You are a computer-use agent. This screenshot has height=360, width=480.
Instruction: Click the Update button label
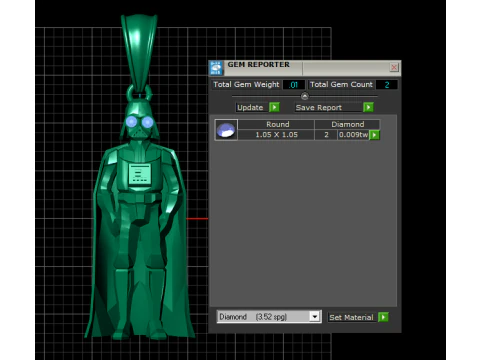tap(250, 107)
